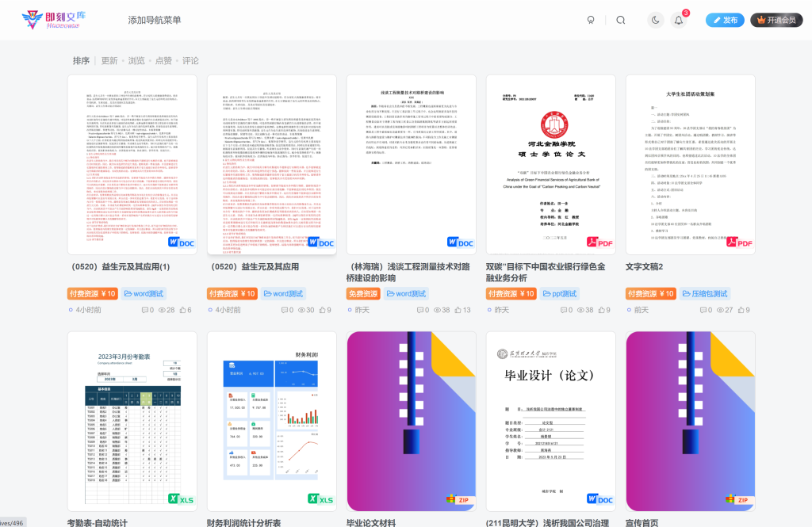
Task: Toggle dark mode with the moon icon
Action: [x=655, y=20]
